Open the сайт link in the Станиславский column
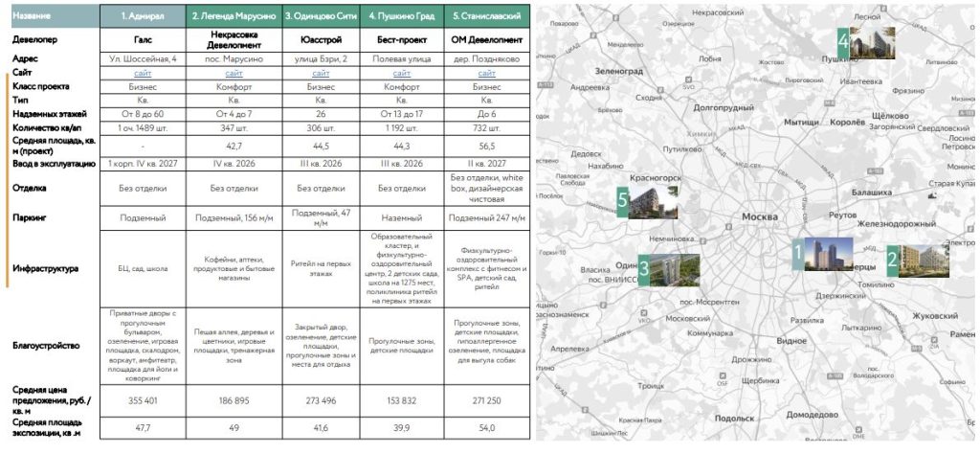Screen dimensions: 980x454 487,73
